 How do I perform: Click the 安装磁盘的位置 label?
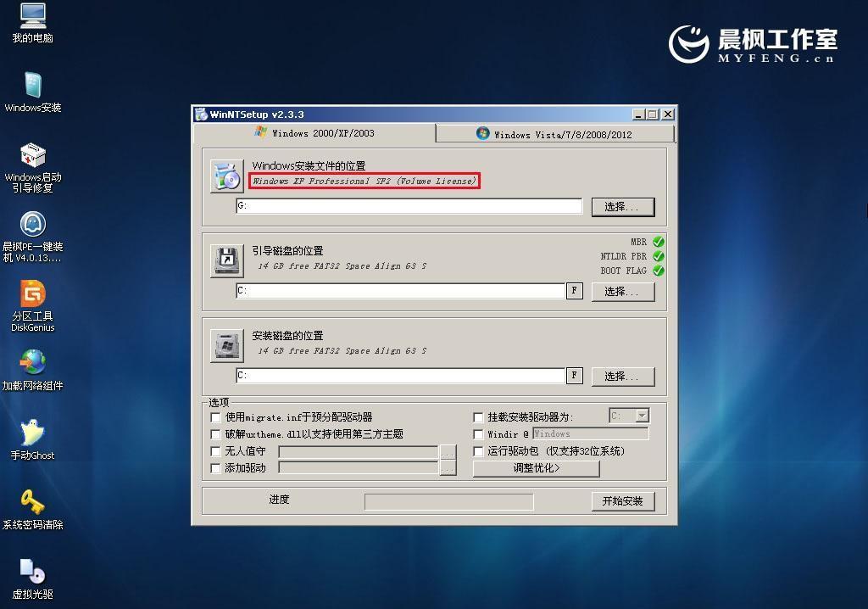pyautogui.click(x=288, y=336)
